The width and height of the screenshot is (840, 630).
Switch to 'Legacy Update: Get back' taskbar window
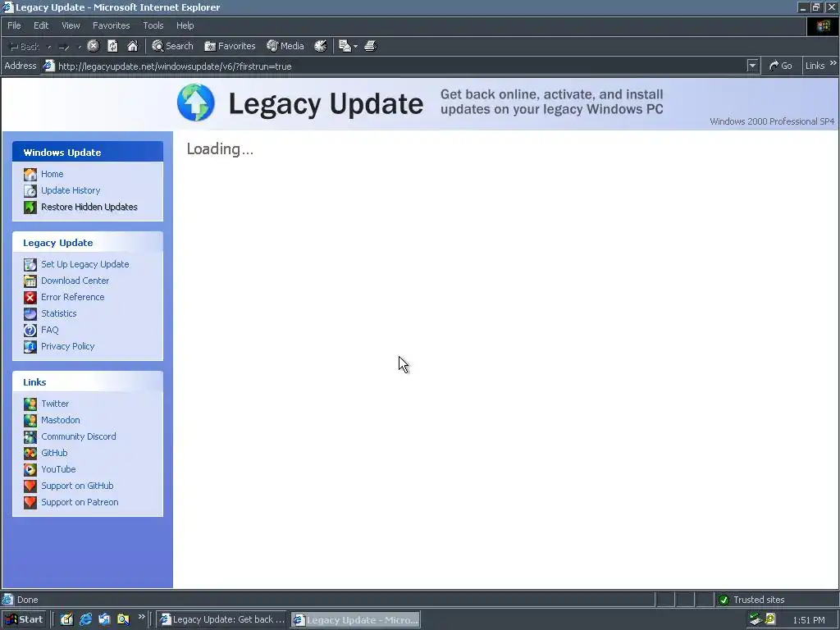(x=222, y=619)
